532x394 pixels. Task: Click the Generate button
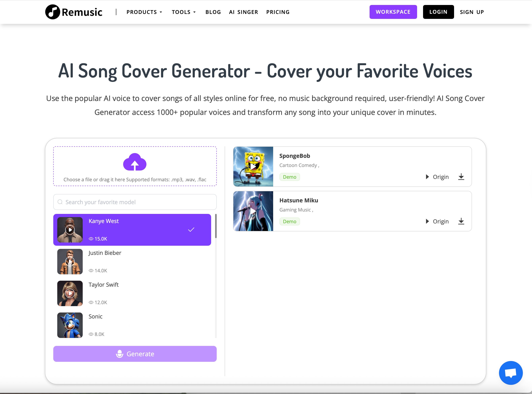click(x=135, y=354)
